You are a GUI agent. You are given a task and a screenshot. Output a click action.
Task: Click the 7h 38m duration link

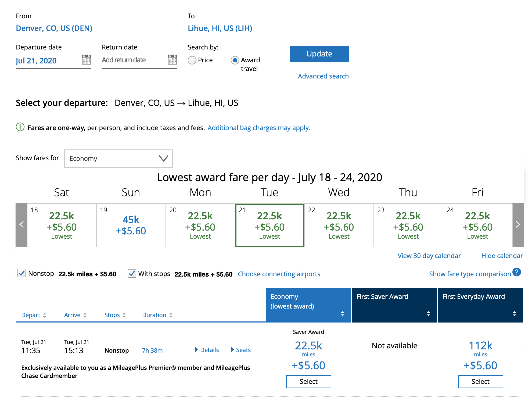point(152,350)
